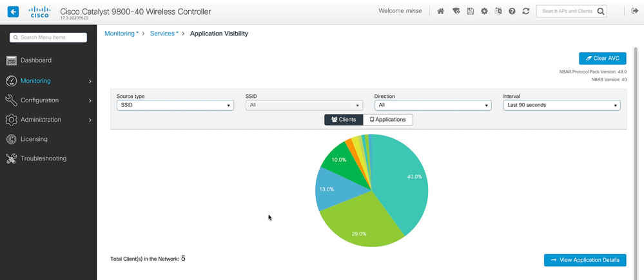
Task: Select Configuration in the sidebar
Action: coord(39,100)
